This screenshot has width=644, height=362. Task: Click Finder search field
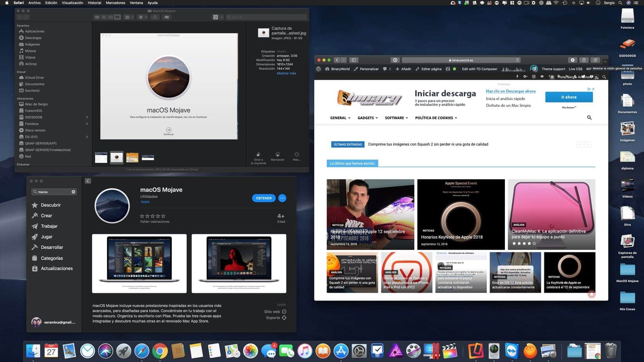[267, 17]
